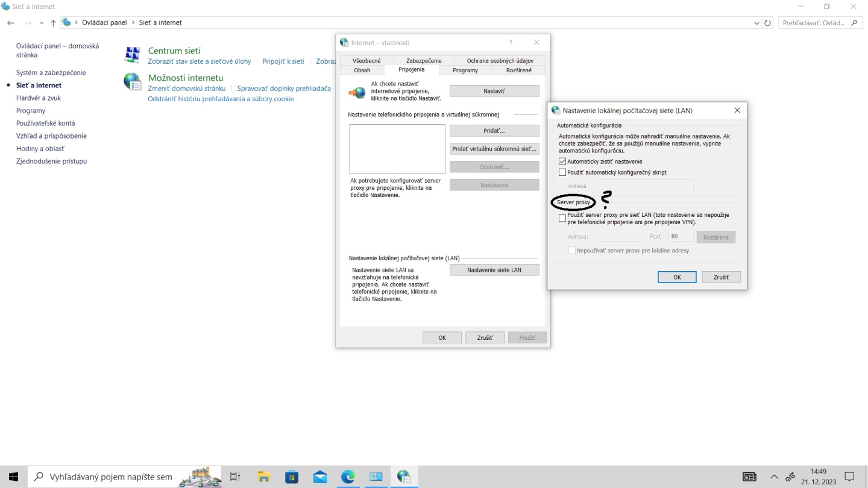868x488 pixels.
Task: Click the touch keyboard tray icon
Action: [x=749, y=477]
